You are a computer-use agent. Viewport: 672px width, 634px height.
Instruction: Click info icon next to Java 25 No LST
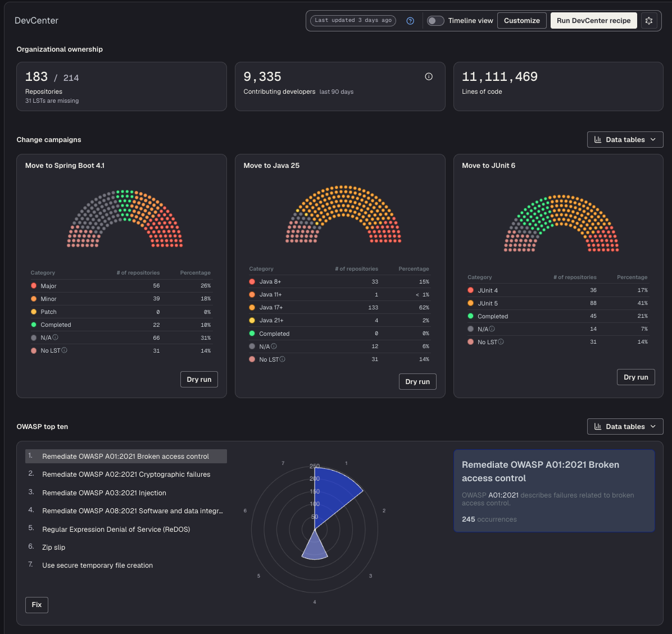(283, 359)
